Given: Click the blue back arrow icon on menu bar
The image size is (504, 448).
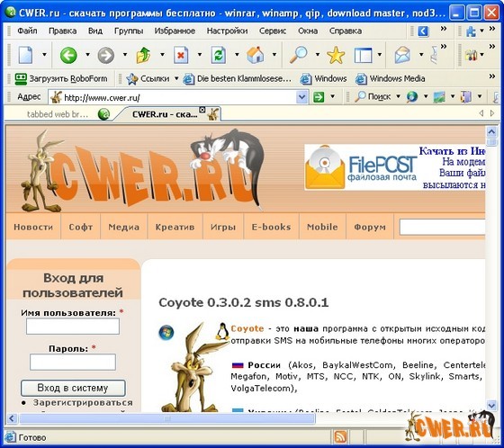Looking at the screenshot, I should [x=423, y=31].
